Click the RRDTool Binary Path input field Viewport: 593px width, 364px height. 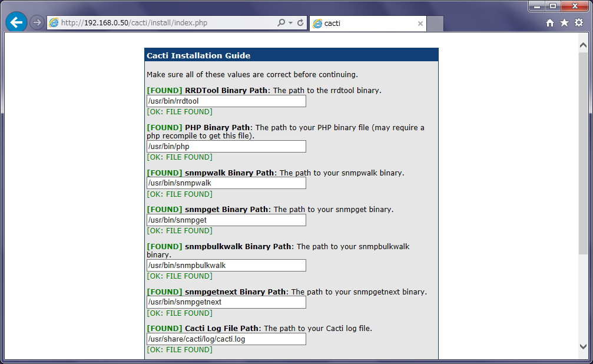tap(226, 101)
